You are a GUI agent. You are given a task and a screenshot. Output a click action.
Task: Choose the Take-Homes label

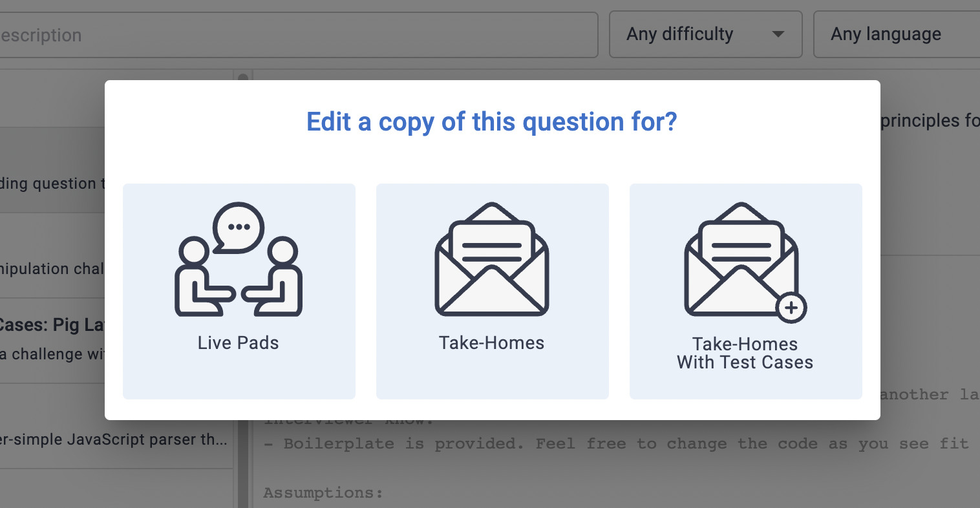(x=492, y=343)
